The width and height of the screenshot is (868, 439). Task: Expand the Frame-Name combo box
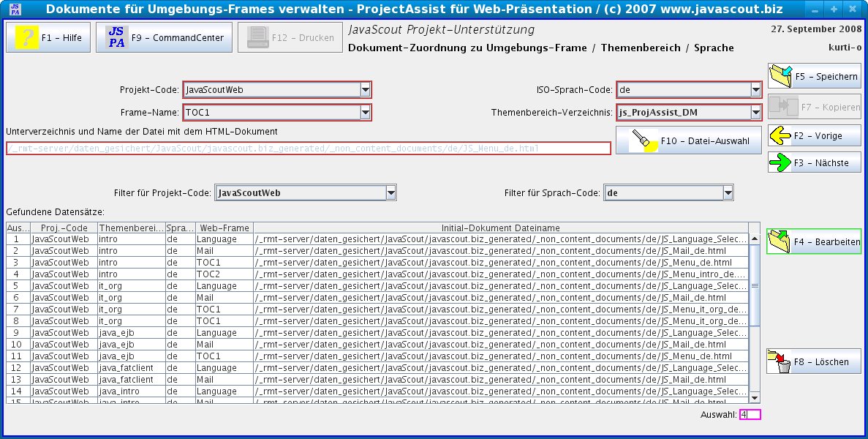click(x=366, y=113)
